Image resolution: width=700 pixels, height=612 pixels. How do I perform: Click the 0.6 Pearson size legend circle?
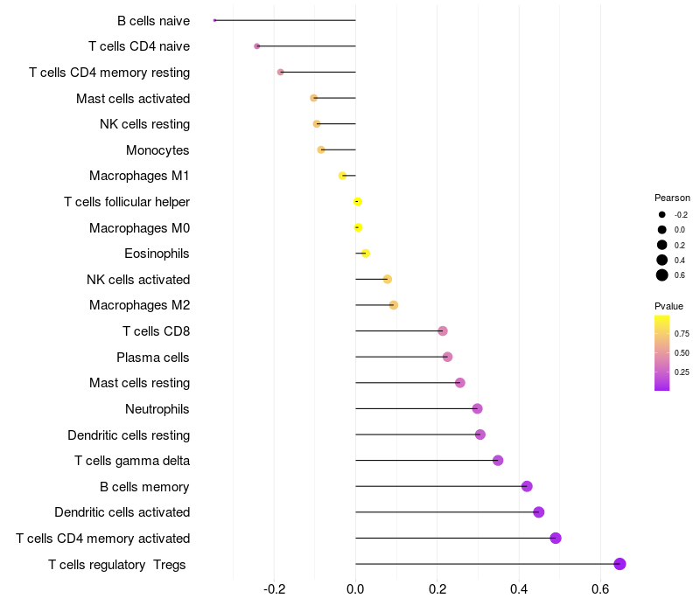[662, 275]
